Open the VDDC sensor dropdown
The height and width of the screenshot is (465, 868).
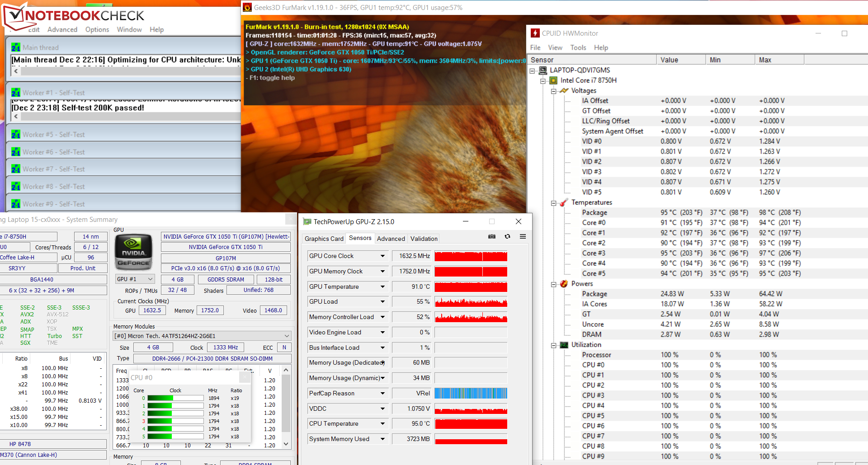pyautogui.click(x=382, y=409)
